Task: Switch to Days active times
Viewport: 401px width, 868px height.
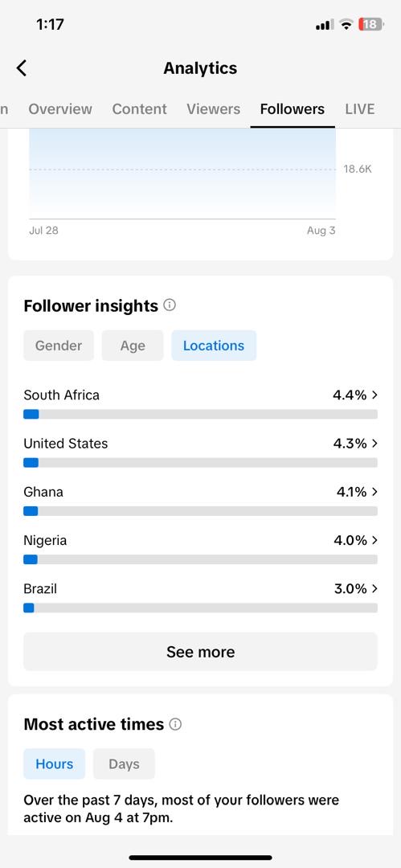Action: (124, 764)
